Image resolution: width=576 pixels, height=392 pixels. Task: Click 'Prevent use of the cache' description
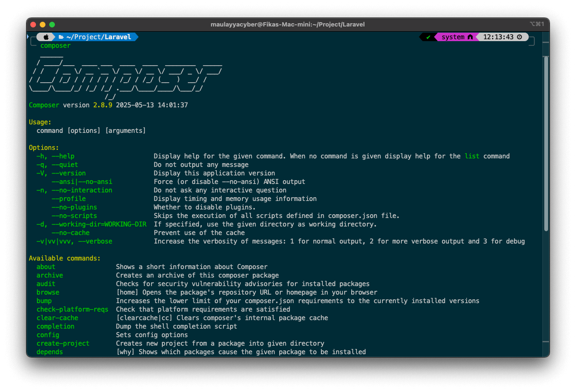click(x=199, y=233)
